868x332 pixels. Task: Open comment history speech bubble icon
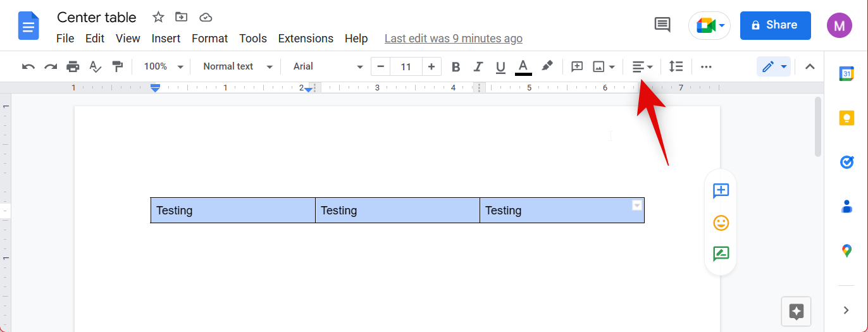tap(662, 25)
